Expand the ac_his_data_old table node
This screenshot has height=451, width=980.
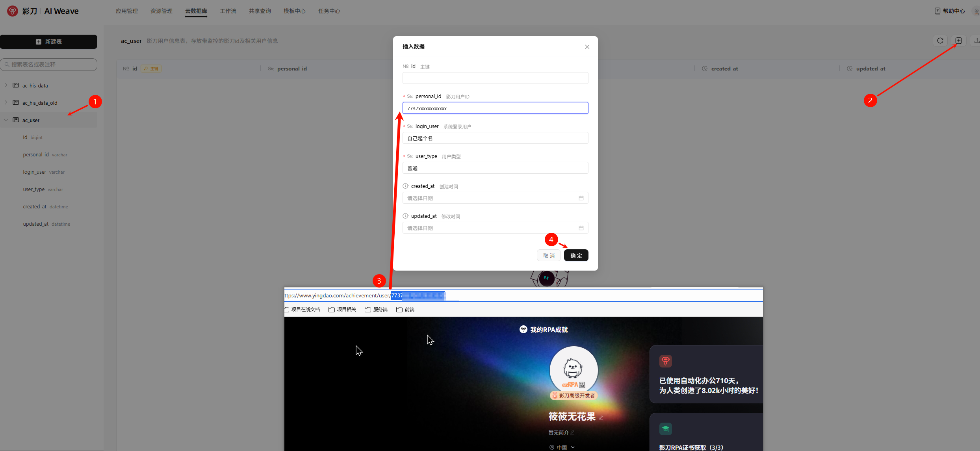tap(6, 102)
